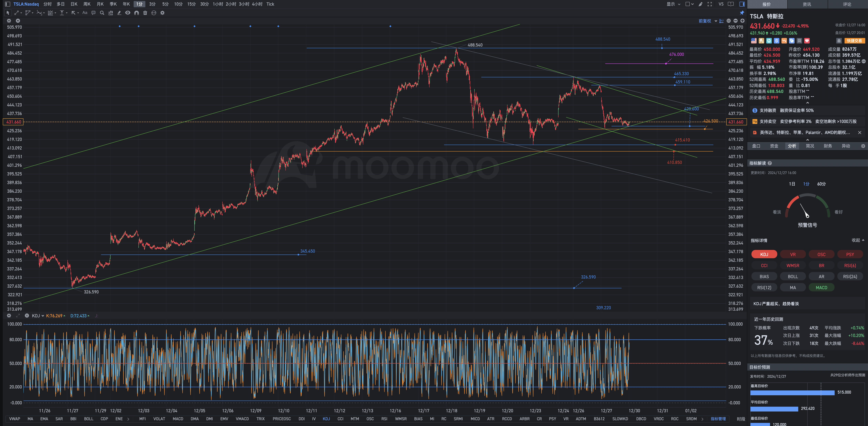This screenshot has height=426, width=868.
Task: Expand more indicators after SRDM
Action: pos(702,419)
